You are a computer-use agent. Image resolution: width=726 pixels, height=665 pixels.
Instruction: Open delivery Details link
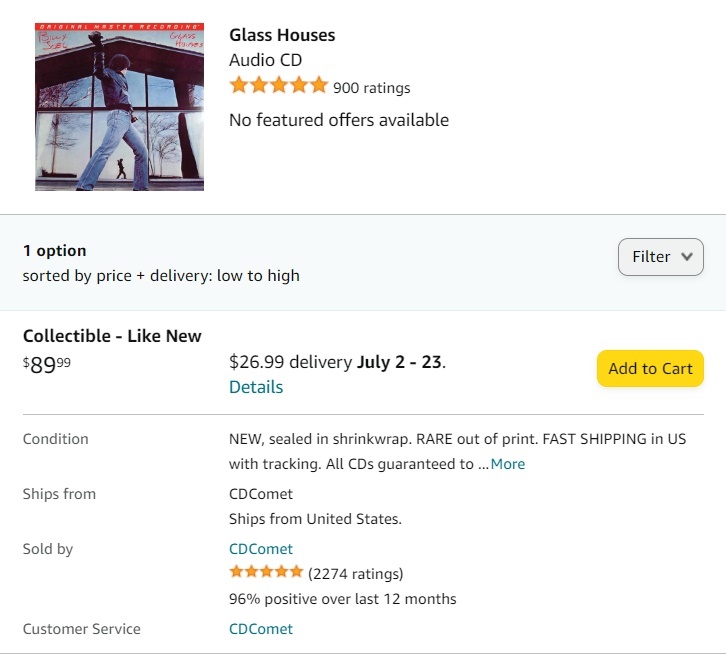(x=256, y=387)
